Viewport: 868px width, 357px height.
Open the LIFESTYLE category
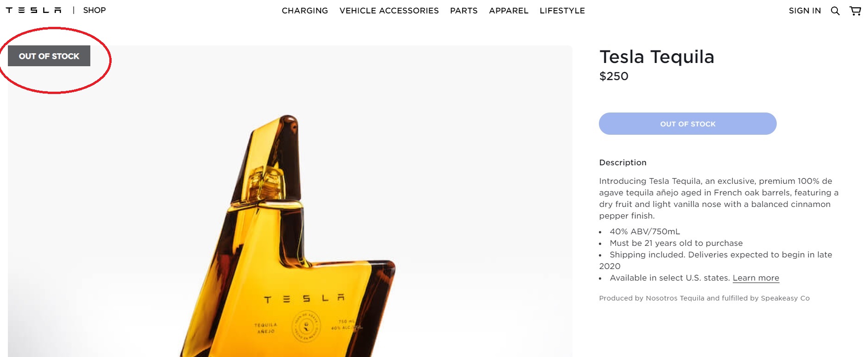click(x=562, y=11)
